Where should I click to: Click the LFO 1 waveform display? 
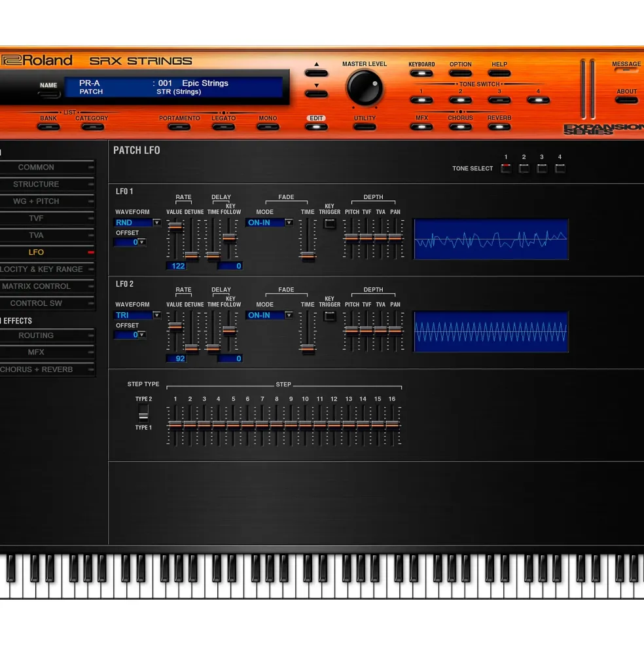click(491, 239)
